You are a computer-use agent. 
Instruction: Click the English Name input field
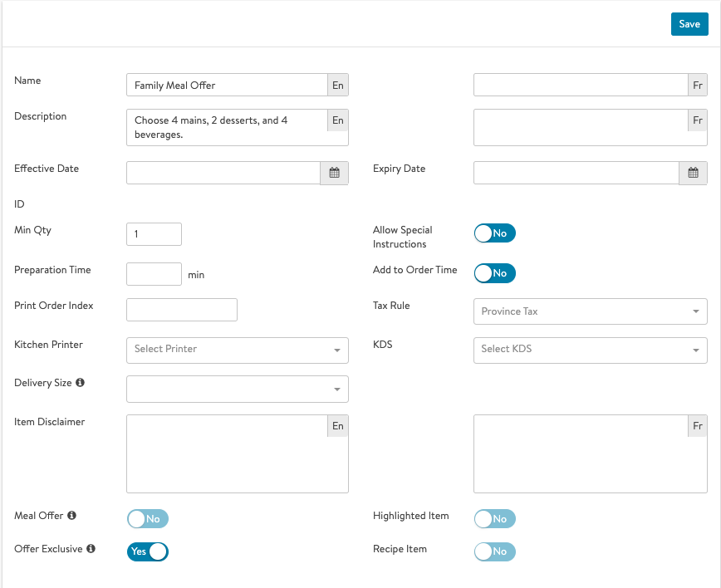227,86
